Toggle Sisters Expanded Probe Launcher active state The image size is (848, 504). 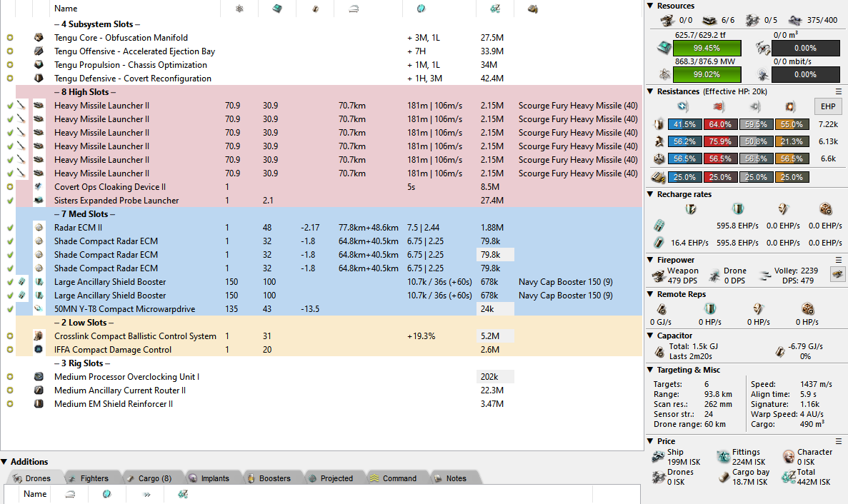[10, 201]
